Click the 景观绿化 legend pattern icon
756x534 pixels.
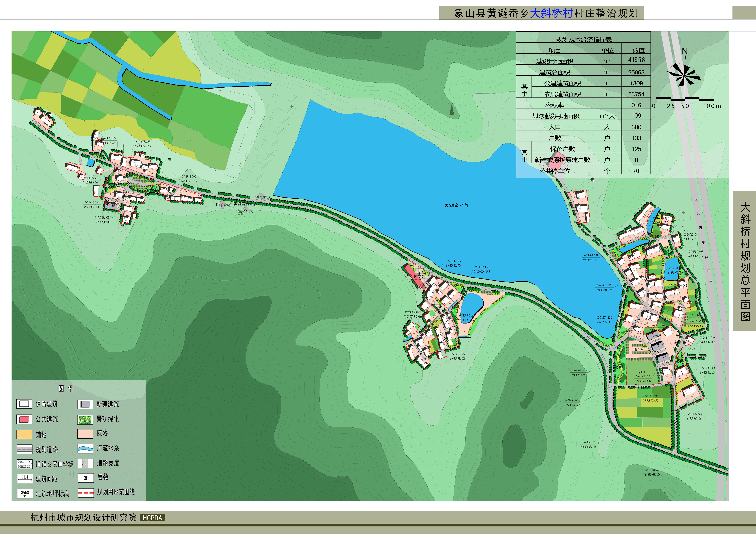click(x=85, y=419)
